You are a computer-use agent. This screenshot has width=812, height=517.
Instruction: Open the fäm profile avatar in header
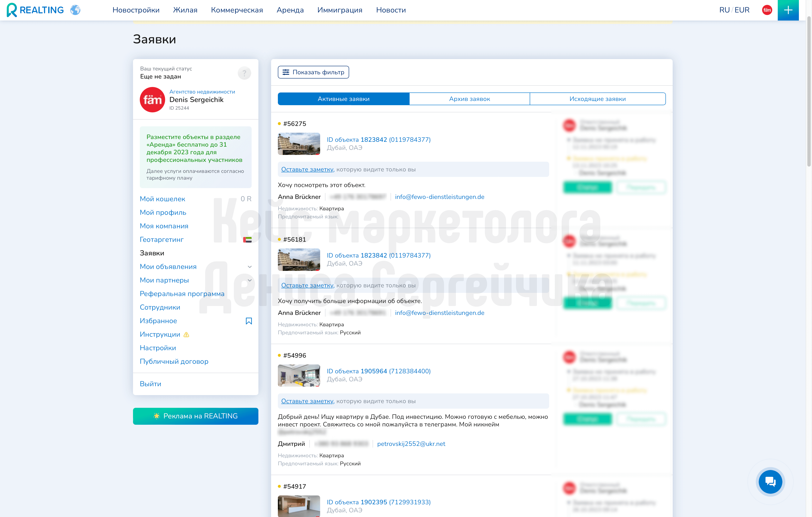click(x=767, y=10)
